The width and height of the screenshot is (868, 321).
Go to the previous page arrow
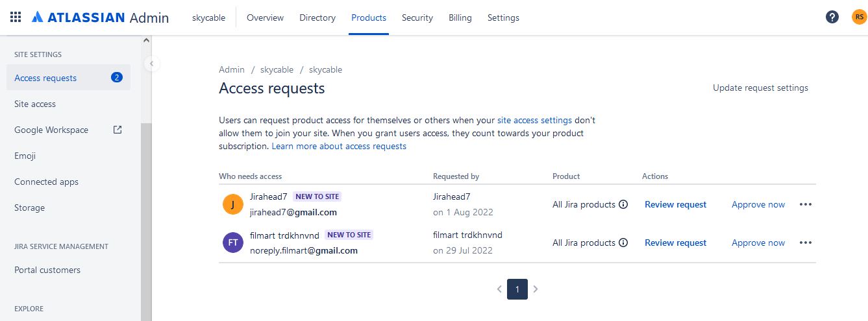point(499,289)
